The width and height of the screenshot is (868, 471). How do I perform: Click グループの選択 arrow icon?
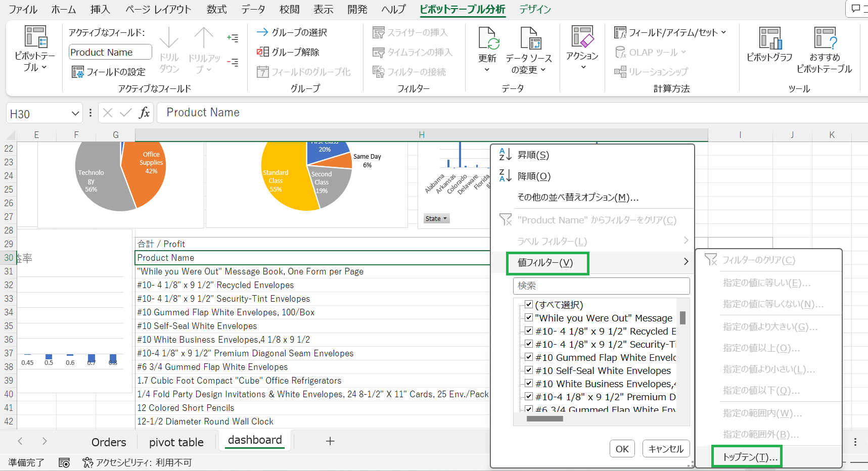pyautogui.click(x=262, y=32)
